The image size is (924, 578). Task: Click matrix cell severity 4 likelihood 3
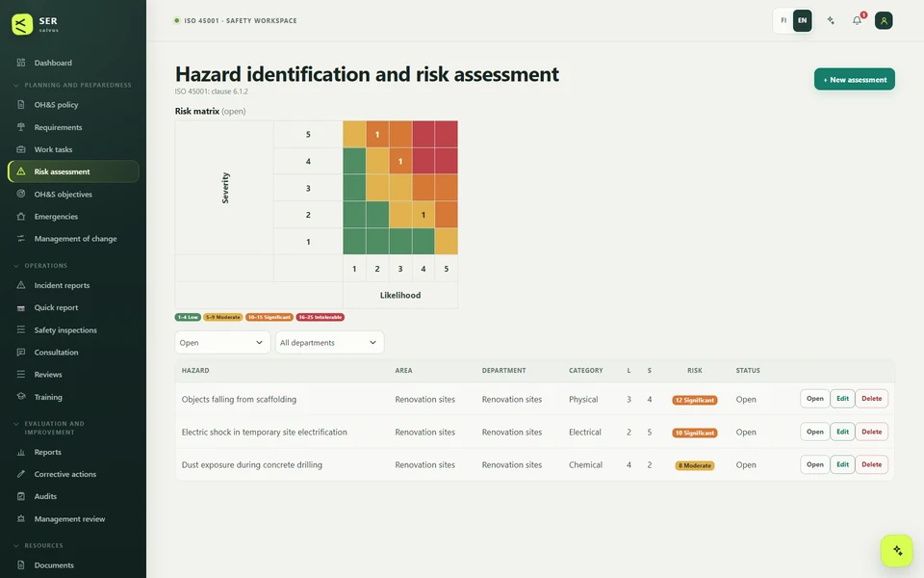(x=400, y=161)
